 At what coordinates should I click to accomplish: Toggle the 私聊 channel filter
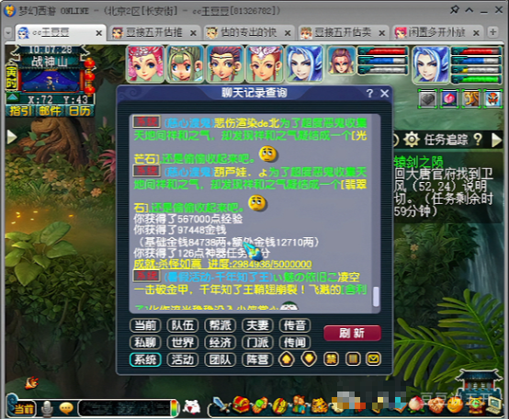coord(145,343)
